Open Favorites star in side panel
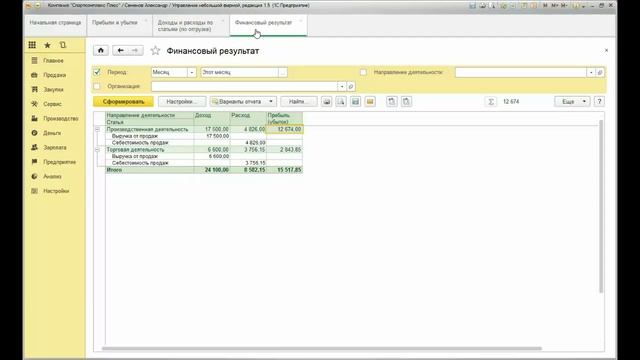This screenshot has width=640, height=360. [x=47, y=45]
